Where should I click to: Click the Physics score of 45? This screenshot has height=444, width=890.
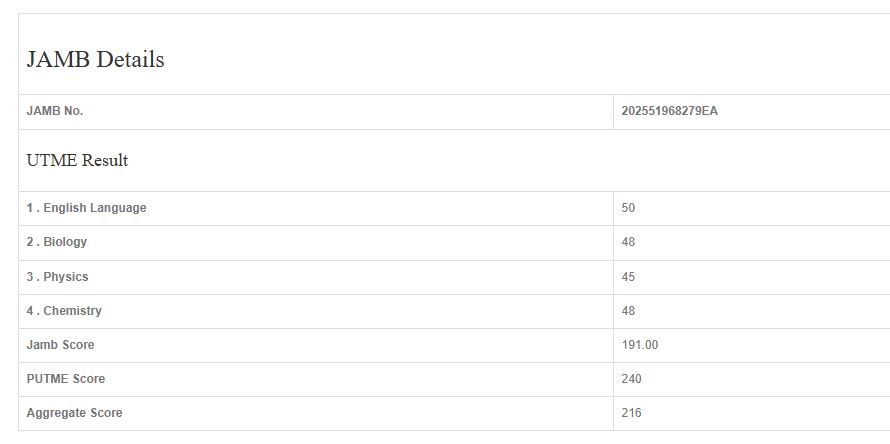[x=628, y=277]
